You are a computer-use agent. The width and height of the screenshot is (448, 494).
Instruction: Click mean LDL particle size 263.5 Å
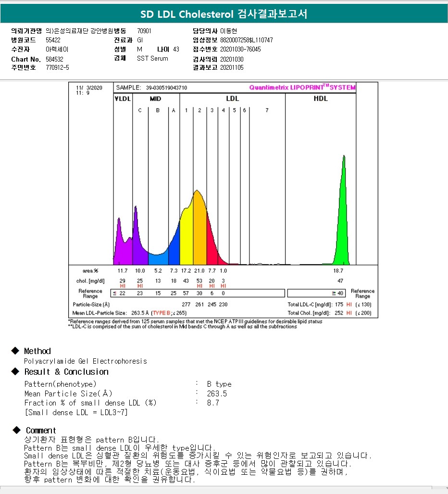click(140, 313)
